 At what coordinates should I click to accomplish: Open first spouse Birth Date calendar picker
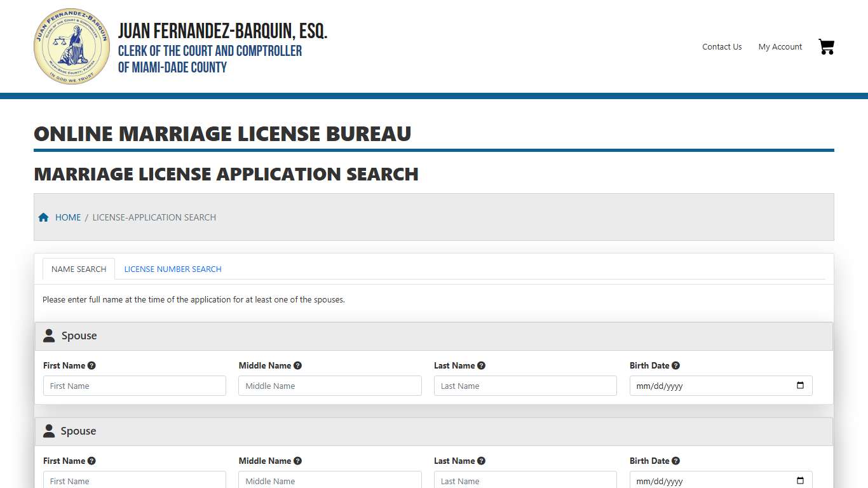point(799,385)
